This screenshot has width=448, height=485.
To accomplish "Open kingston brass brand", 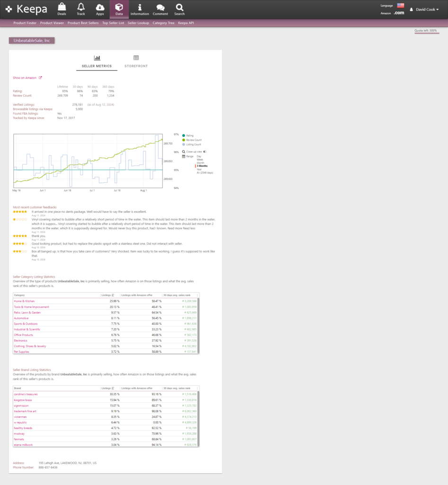I will coord(23,400).
